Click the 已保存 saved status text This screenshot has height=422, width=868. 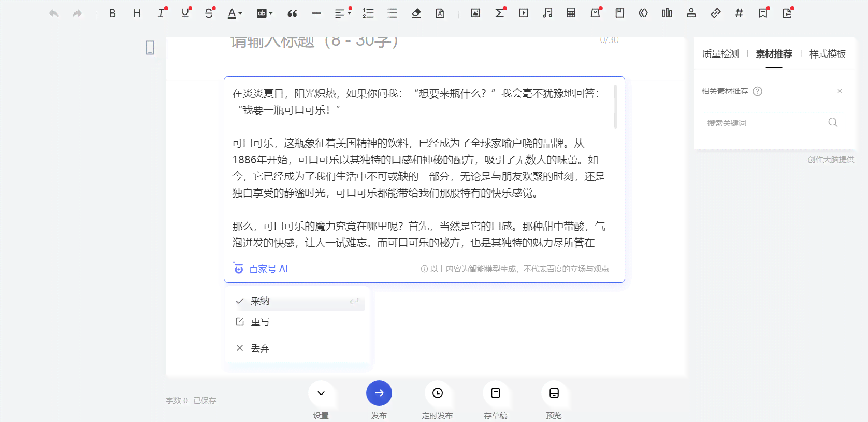click(205, 401)
